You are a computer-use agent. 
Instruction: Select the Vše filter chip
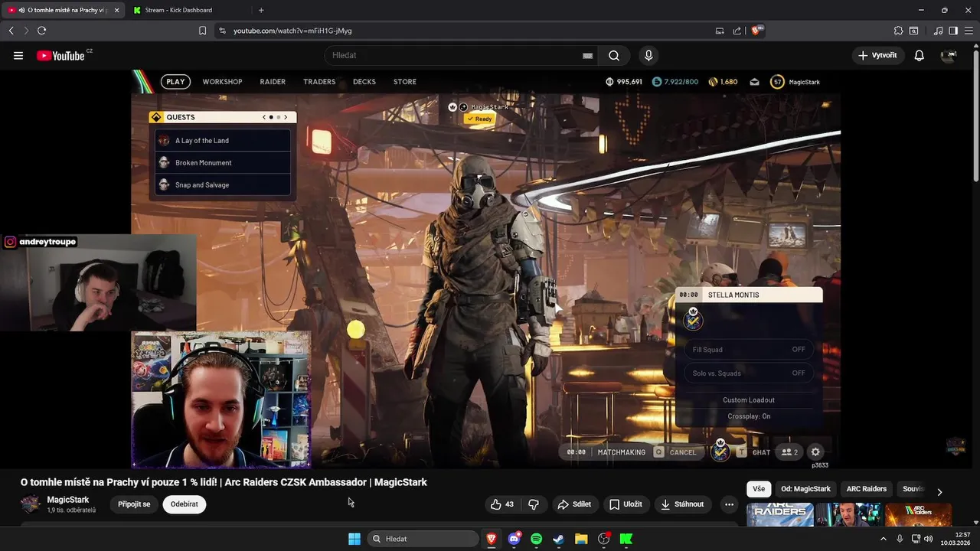tap(759, 489)
